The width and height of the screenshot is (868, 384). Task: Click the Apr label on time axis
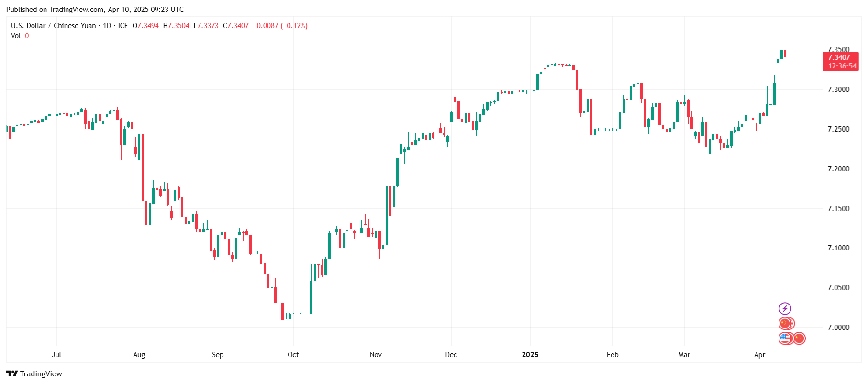[x=759, y=355]
